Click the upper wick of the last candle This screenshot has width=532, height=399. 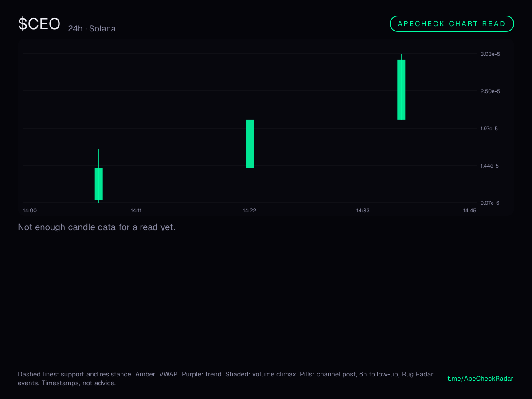click(401, 57)
